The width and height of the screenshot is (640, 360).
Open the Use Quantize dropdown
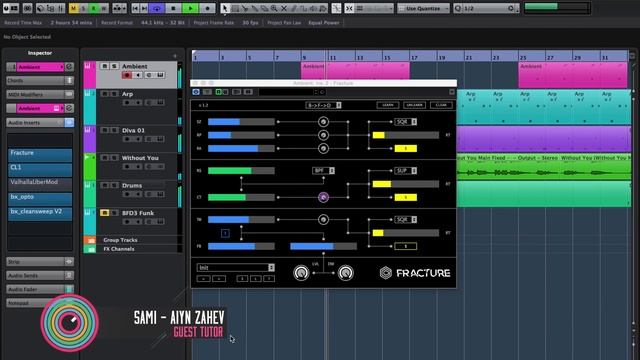coord(423,8)
